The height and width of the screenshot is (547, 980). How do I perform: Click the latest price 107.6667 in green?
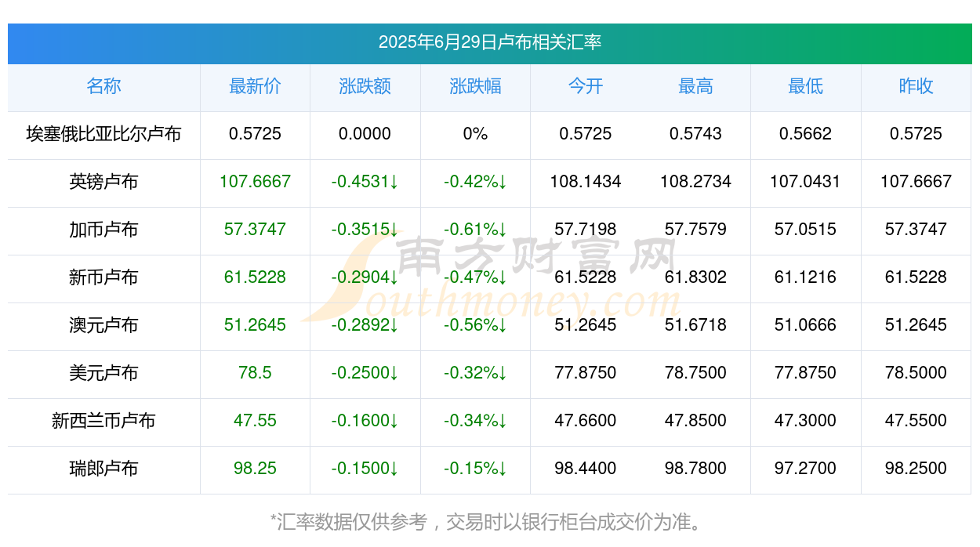point(255,182)
